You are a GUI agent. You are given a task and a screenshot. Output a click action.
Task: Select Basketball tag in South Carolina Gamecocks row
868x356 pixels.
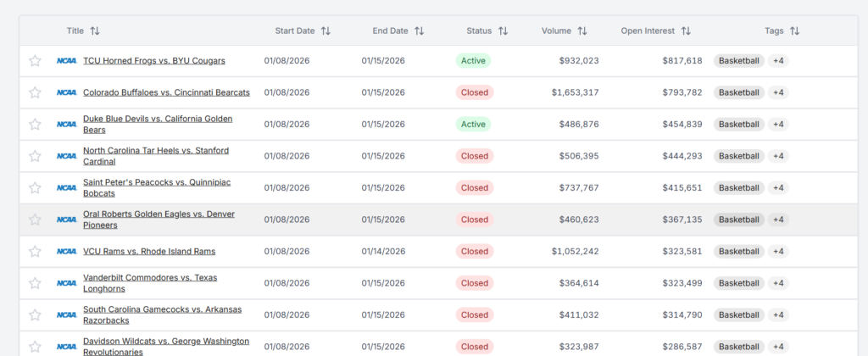click(x=738, y=315)
